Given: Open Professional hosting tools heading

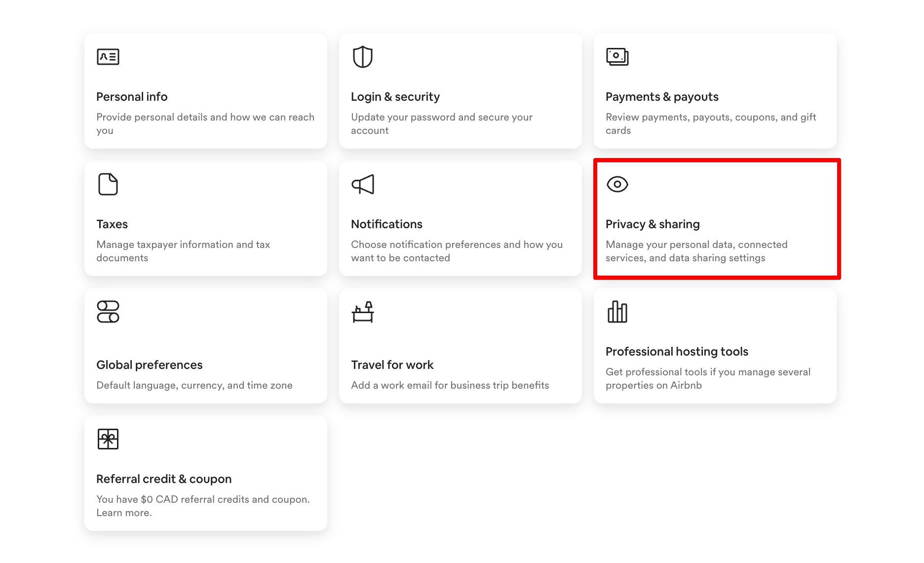Looking at the screenshot, I should point(677,352).
